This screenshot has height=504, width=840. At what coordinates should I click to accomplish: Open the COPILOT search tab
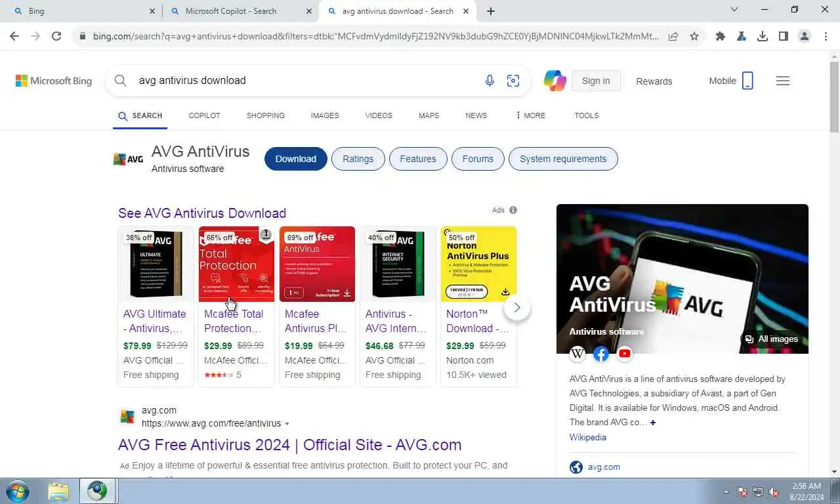click(204, 115)
